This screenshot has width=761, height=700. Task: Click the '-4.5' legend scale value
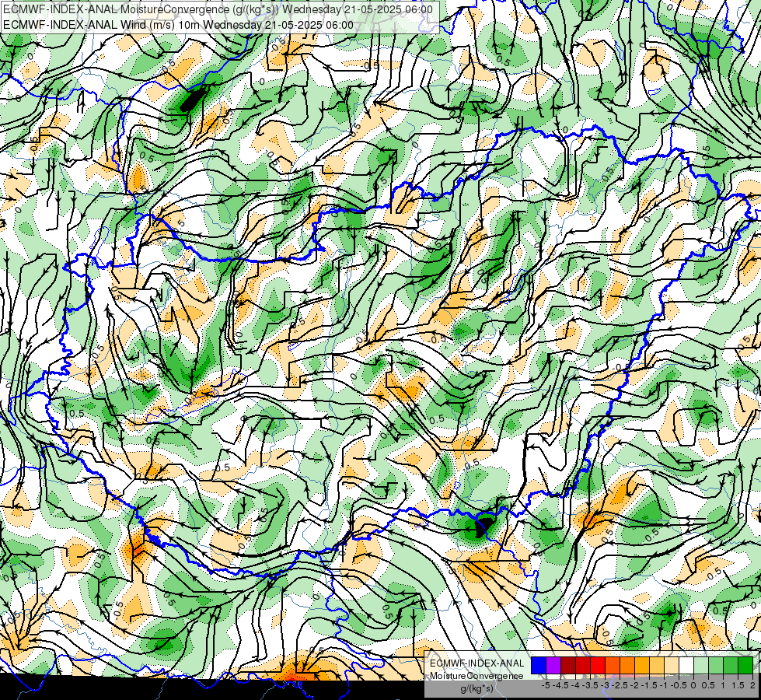pyautogui.click(x=561, y=685)
